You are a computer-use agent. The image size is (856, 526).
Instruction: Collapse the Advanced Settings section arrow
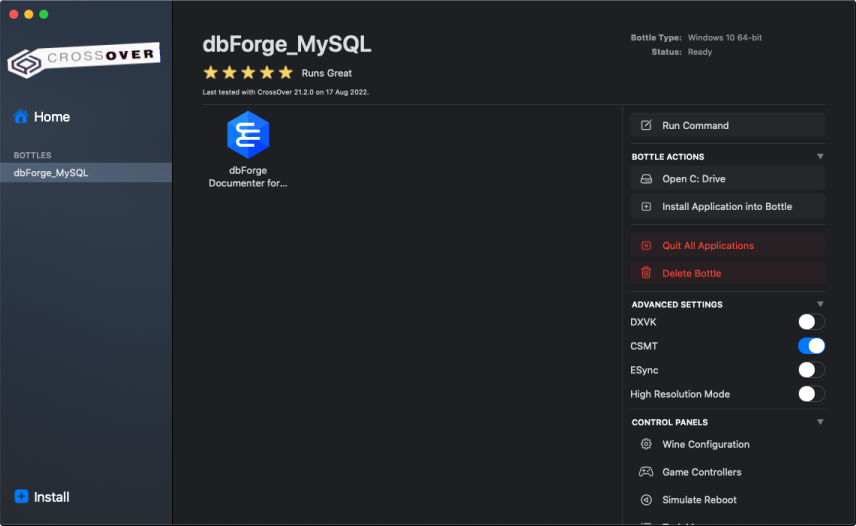click(820, 304)
